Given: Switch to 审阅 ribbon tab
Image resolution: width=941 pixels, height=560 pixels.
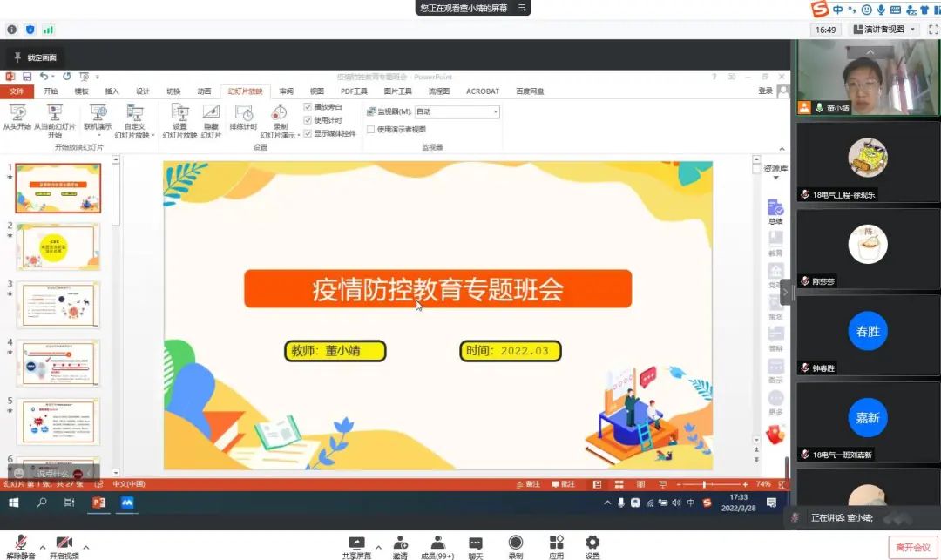Looking at the screenshot, I should 286,91.
